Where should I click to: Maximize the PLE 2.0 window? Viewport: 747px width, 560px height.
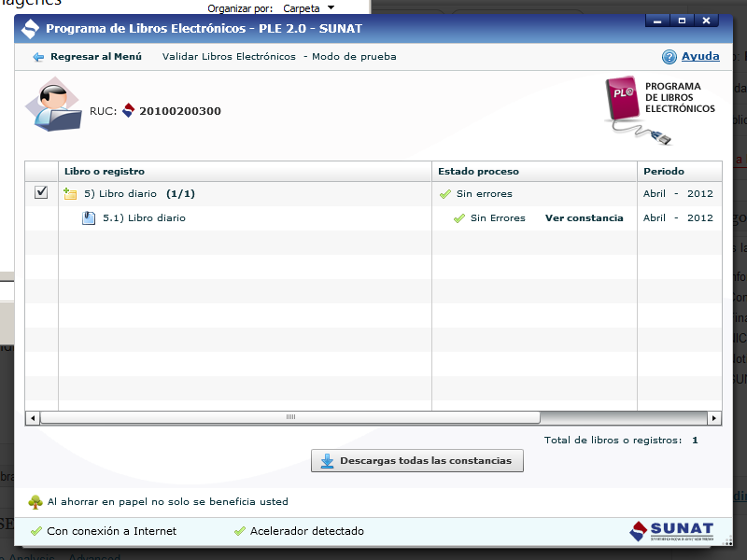[682, 21]
